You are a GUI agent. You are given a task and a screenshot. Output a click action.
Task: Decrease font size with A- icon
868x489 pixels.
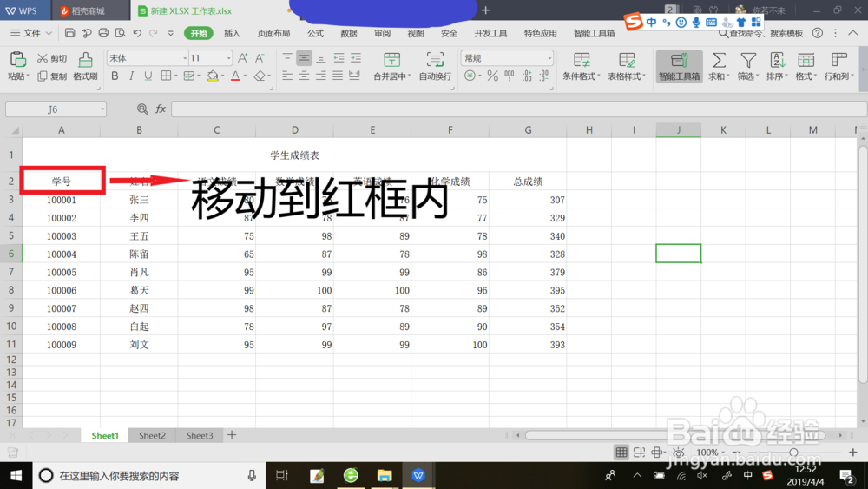pos(260,58)
